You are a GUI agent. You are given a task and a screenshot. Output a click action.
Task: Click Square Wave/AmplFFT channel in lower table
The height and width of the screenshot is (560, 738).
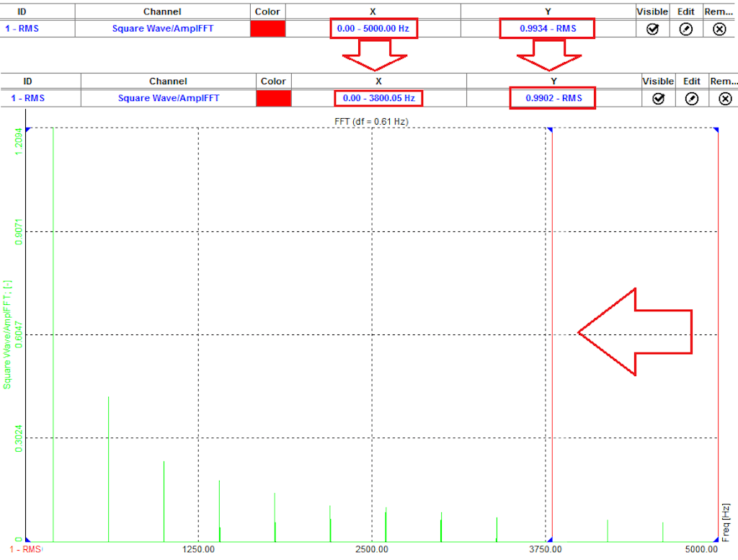click(x=169, y=98)
